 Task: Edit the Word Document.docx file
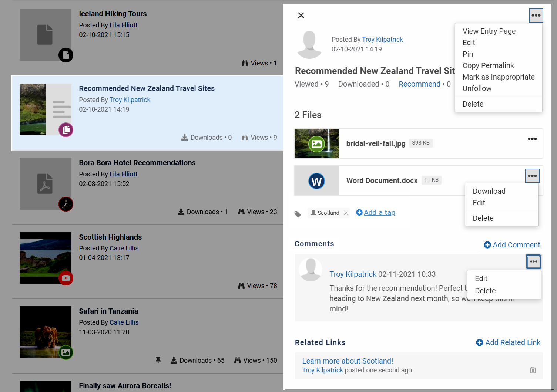(479, 203)
